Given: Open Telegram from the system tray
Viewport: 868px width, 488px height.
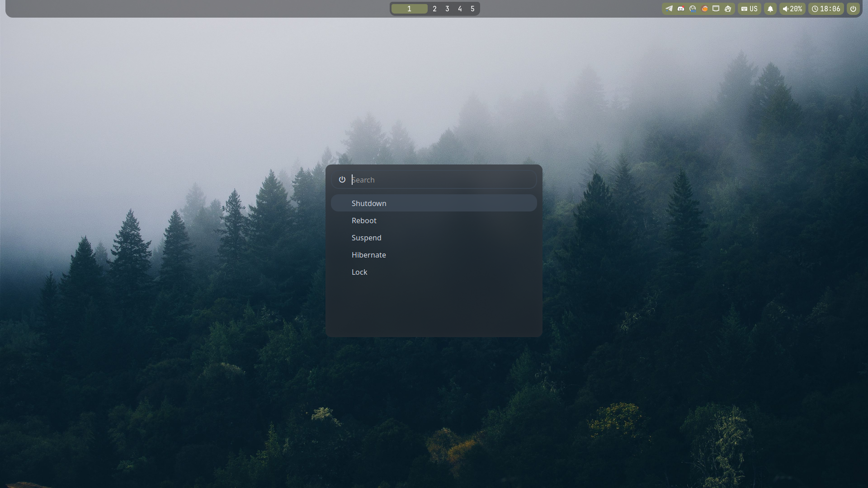Looking at the screenshot, I should [669, 9].
